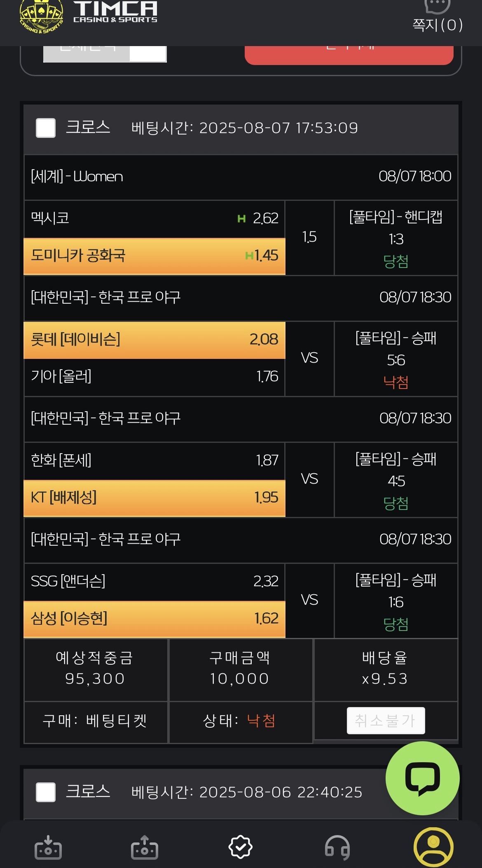Select the 삼성 [이승현] 1.62 row
The image size is (482, 868).
tap(154, 619)
